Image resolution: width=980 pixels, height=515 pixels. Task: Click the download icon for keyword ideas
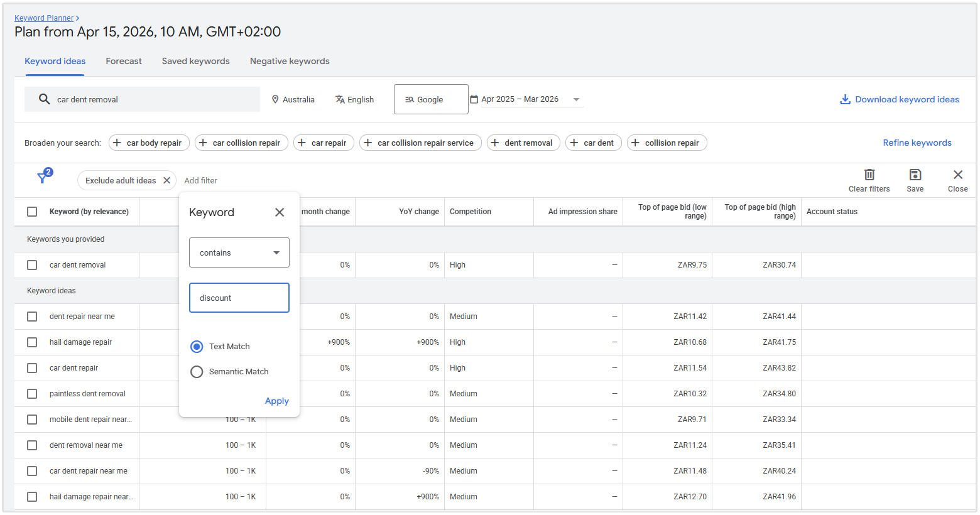pyautogui.click(x=845, y=99)
